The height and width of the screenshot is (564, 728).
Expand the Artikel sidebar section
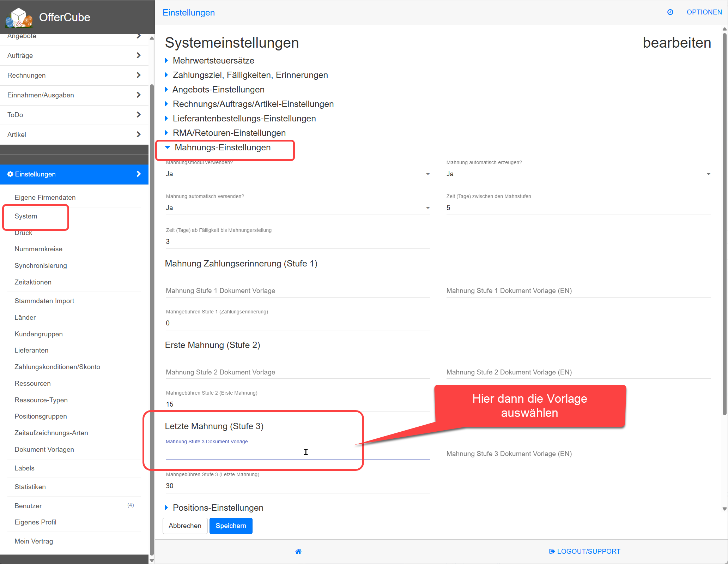[74, 135]
